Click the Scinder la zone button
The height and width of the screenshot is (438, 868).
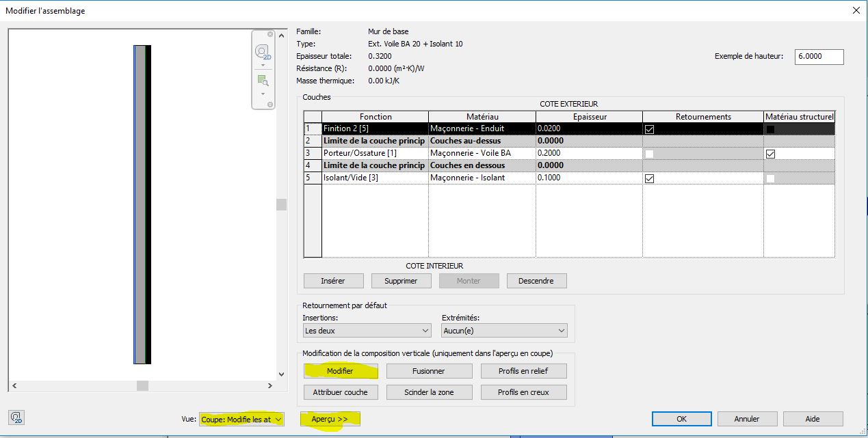pyautogui.click(x=429, y=392)
